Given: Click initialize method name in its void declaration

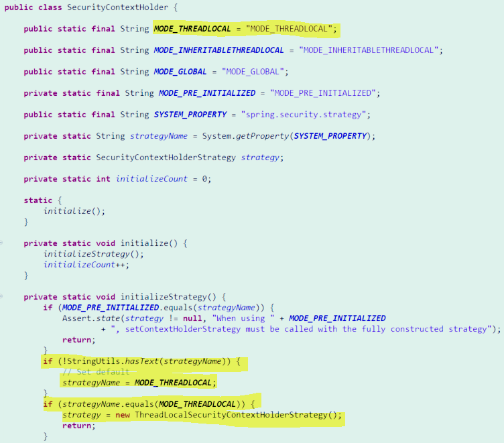Looking at the screenshot, I should pos(144,243).
